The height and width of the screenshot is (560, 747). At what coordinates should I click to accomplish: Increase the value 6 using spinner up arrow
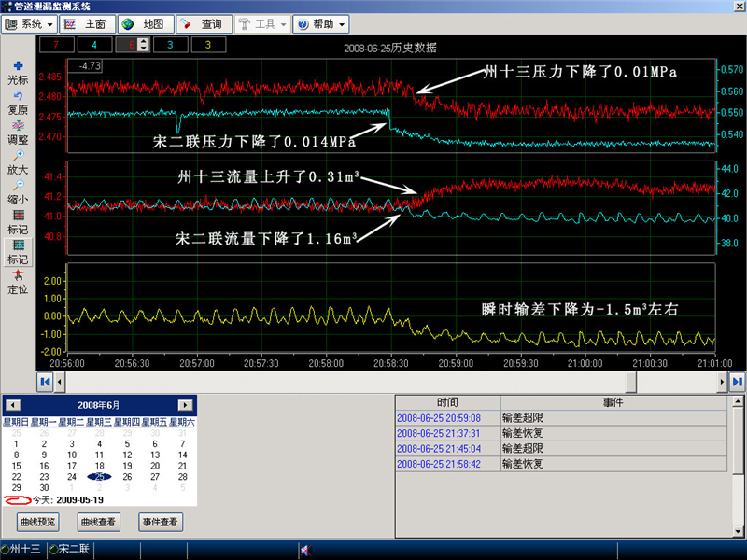pos(143,40)
